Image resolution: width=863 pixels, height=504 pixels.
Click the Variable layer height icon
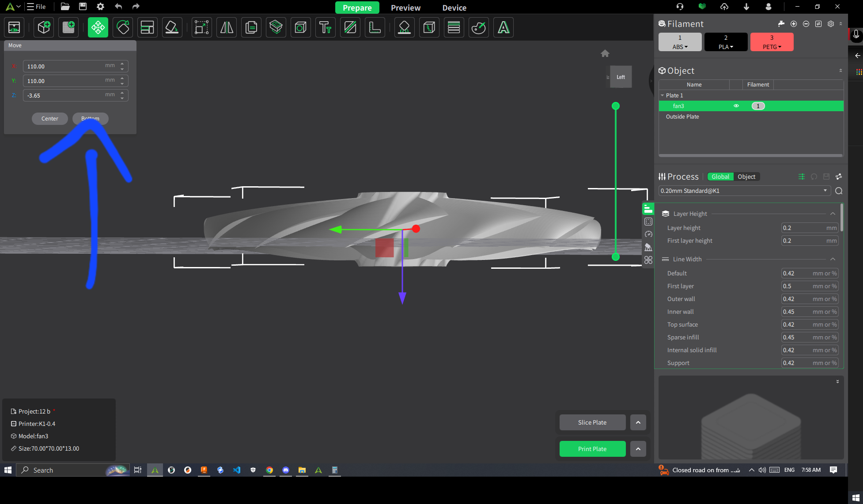(454, 28)
